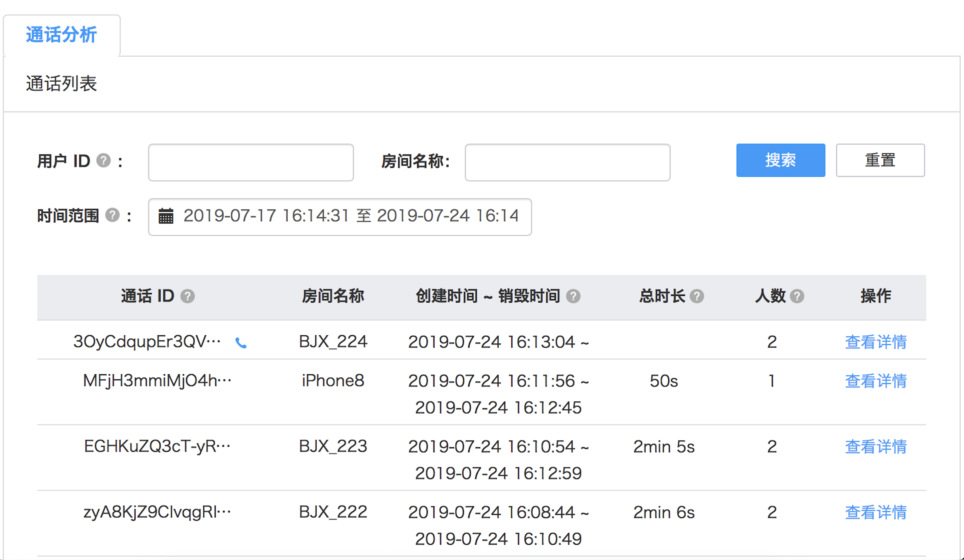Click help icon in 通话 ID column header

(187, 296)
